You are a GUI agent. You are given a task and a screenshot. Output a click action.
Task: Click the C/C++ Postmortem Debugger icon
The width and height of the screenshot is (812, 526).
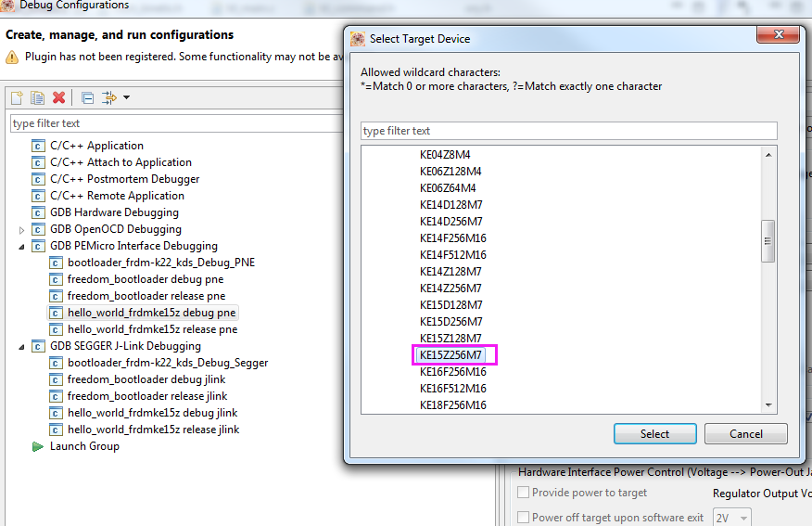click(38, 179)
